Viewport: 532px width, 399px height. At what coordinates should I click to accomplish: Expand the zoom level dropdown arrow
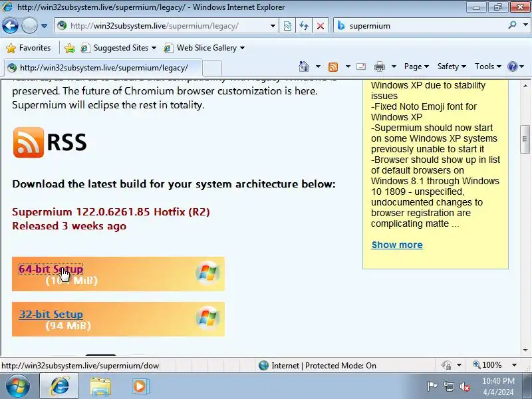514,365
